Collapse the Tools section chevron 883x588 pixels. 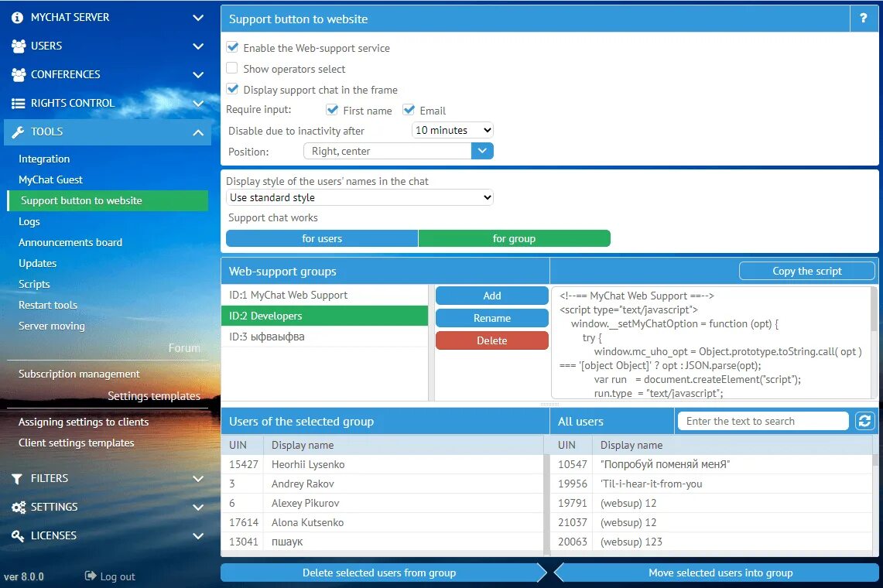198,132
